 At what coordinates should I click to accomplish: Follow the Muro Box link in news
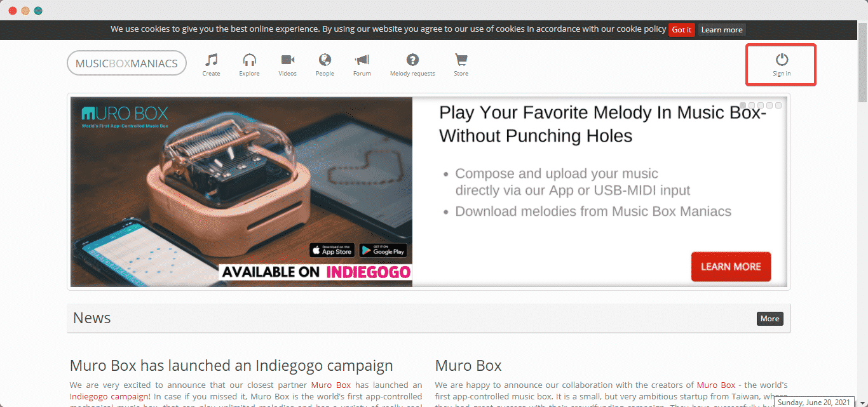(x=331, y=385)
